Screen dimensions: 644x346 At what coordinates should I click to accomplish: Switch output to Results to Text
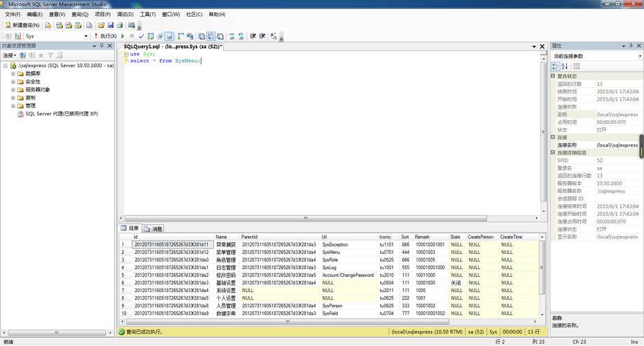click(x=202, y=36)
